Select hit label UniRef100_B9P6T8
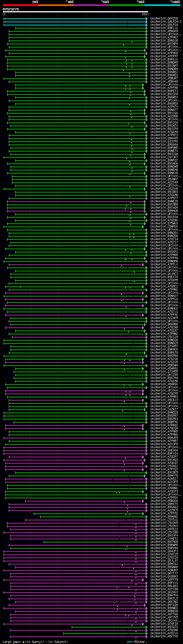 pos(164,353)
